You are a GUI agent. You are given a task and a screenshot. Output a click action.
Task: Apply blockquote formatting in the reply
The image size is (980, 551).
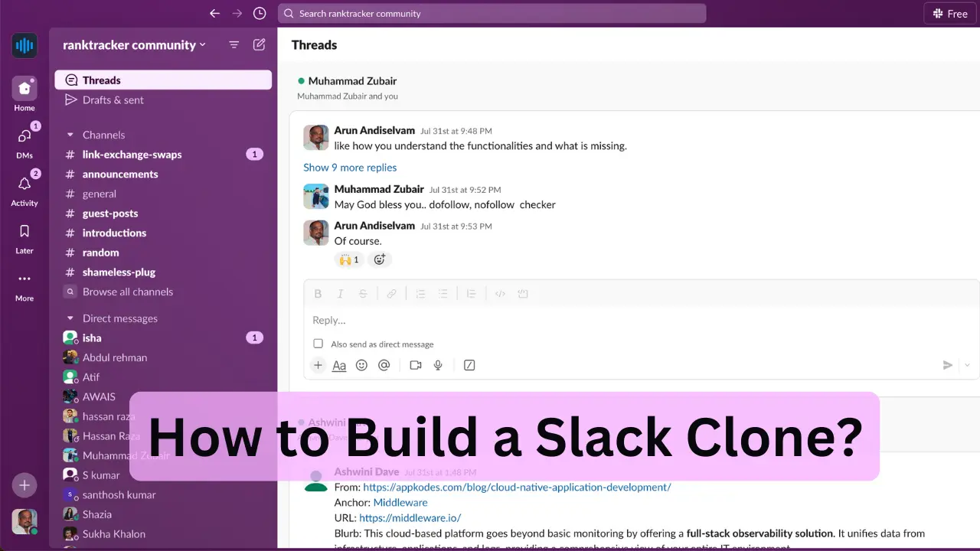coord(471,294)
